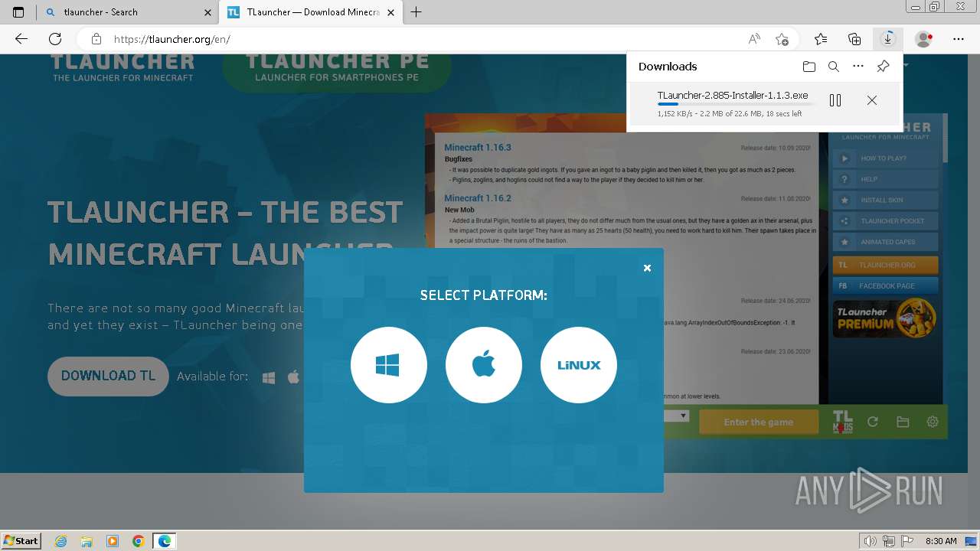Click FACEBOOK PAGE sidebar button
Image resolution: width=980 pixels, height=551 pixels.
(x=885, y=285)
